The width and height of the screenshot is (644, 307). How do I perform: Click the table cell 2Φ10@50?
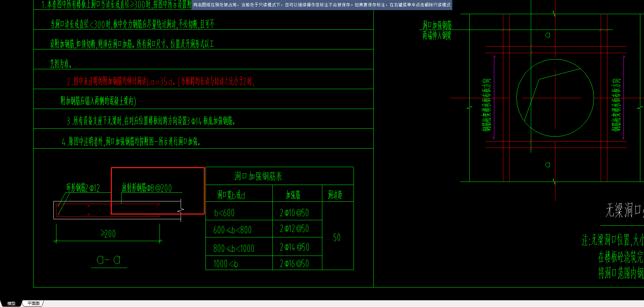coord(294,213)
